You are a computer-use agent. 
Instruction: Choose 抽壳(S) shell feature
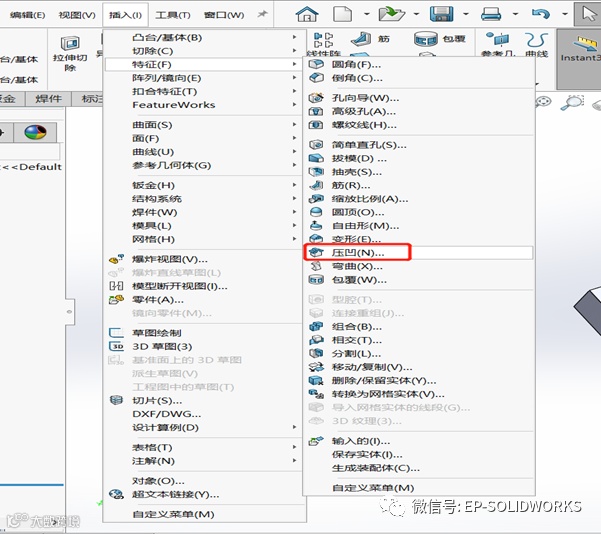point(419,171)
